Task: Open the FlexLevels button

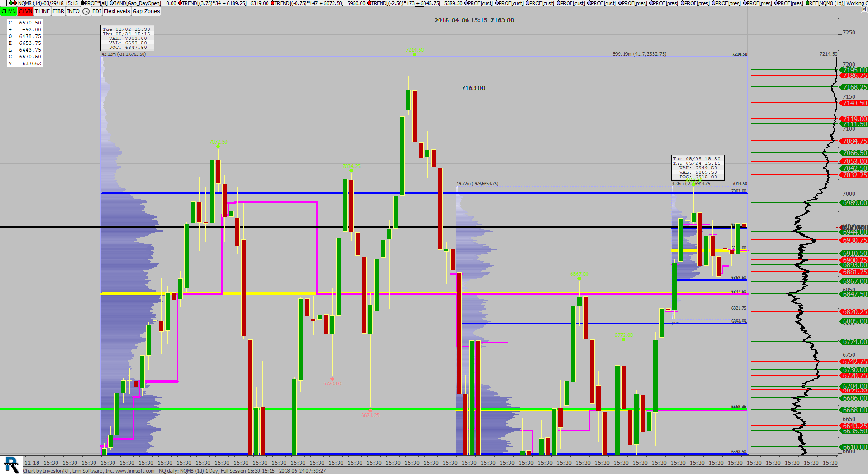Action: [x=117, y=11]
